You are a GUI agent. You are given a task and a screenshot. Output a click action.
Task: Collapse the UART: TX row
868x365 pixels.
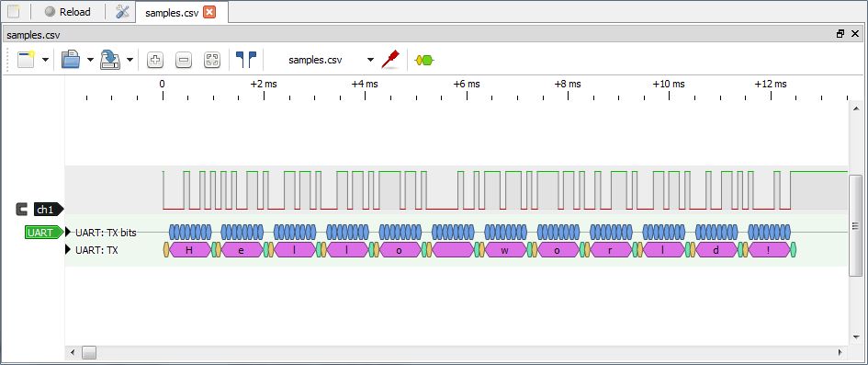[x=68, y=250]
